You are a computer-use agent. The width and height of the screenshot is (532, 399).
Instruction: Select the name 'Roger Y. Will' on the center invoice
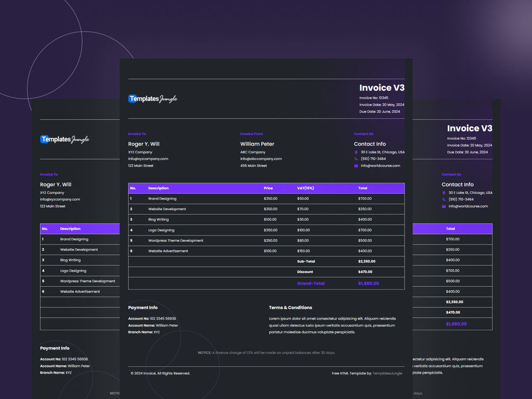[143, 144]
